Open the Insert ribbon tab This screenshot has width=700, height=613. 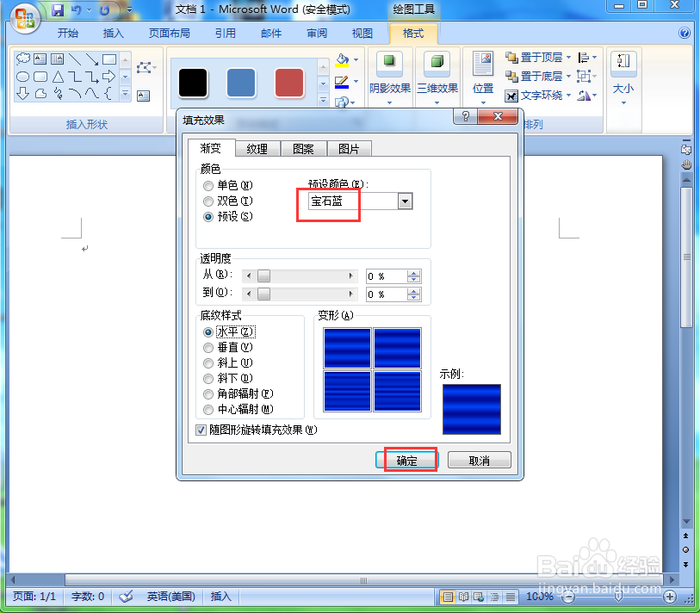click(x=113, y=33)
